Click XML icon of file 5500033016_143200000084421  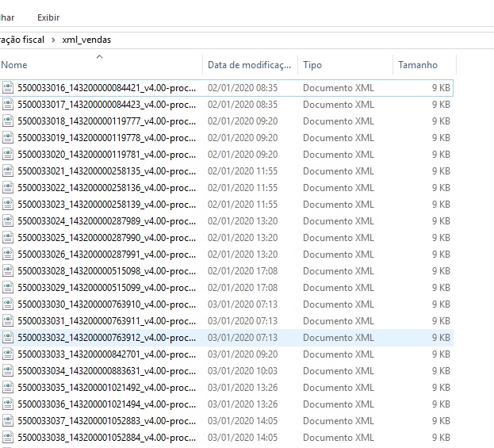(x=8, y=88)
